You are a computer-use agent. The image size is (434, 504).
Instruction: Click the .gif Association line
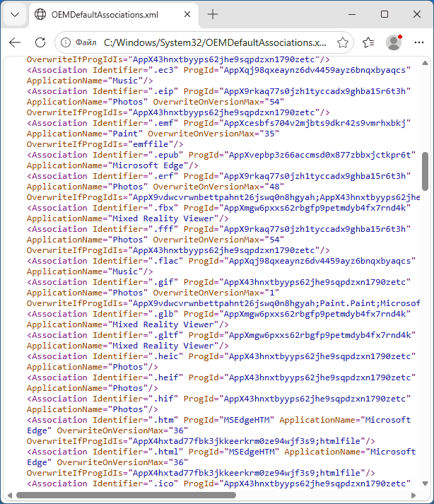click(x=218, y=282)
